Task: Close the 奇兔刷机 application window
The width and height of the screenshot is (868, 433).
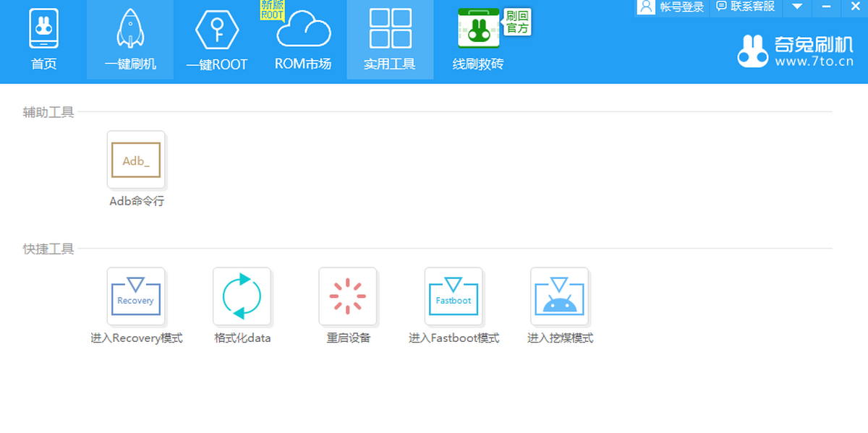Action: pyautogui.click(x=854, y=7)
